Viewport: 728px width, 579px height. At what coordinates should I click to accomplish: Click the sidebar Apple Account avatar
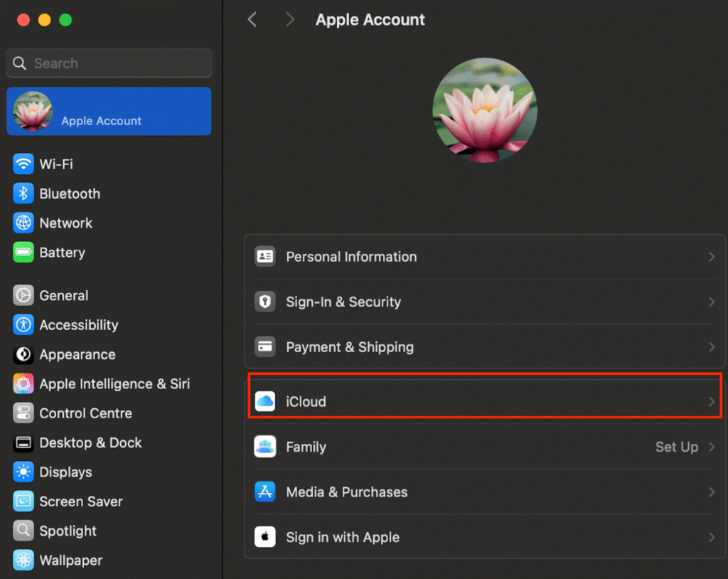point(33,111)
